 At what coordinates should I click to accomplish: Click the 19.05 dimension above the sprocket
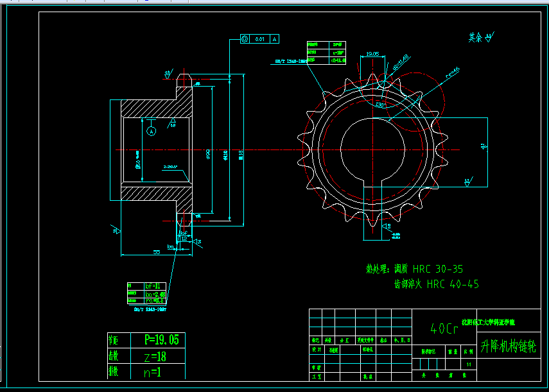coord(372,54)
